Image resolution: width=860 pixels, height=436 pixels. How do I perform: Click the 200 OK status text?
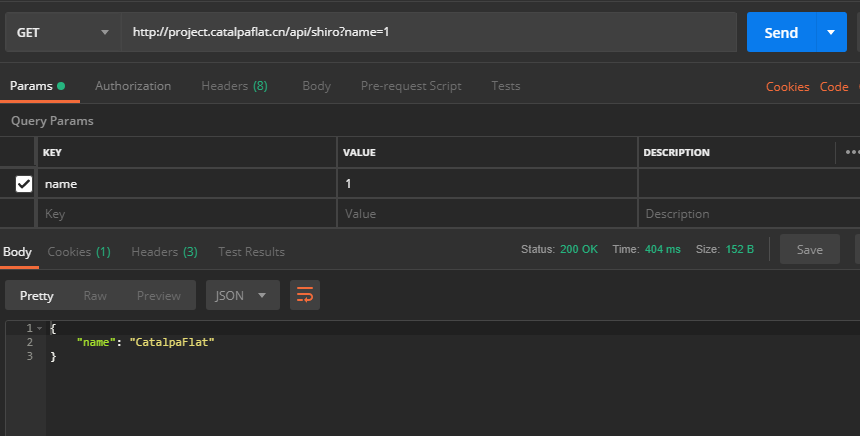(x=579, y=249)
